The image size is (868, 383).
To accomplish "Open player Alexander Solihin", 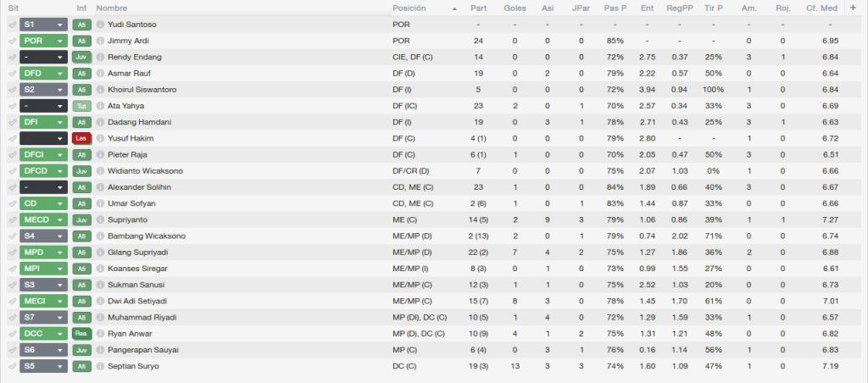I will pyautogui.click(x=140, y=187).
